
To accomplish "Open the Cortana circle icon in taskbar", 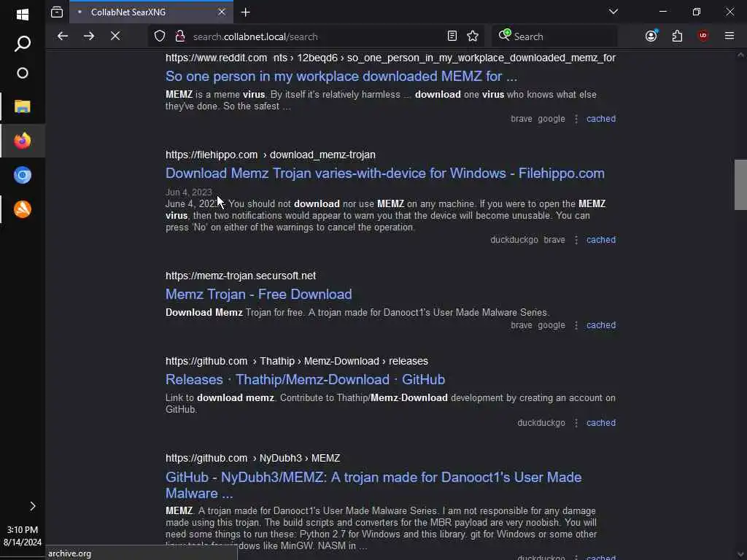I will [x=23, y=74].
